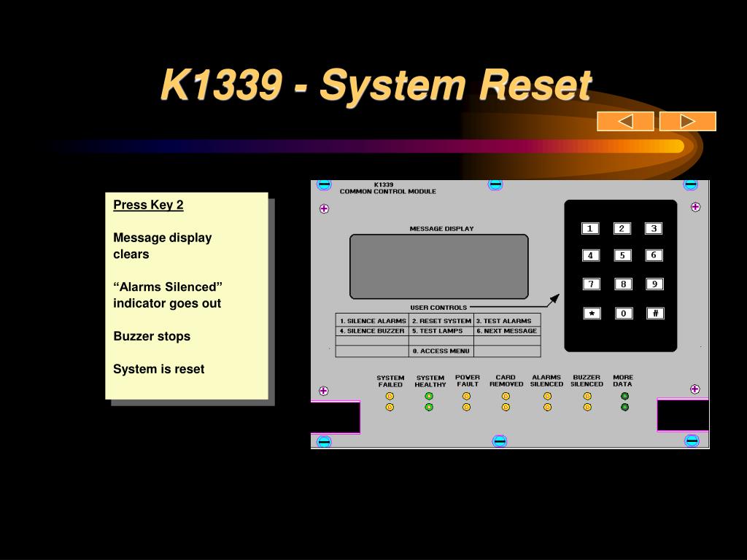Click the upper Buzzer Silenced indicator lamp
This screenshot has width=747, height=560.
(587, 396)
